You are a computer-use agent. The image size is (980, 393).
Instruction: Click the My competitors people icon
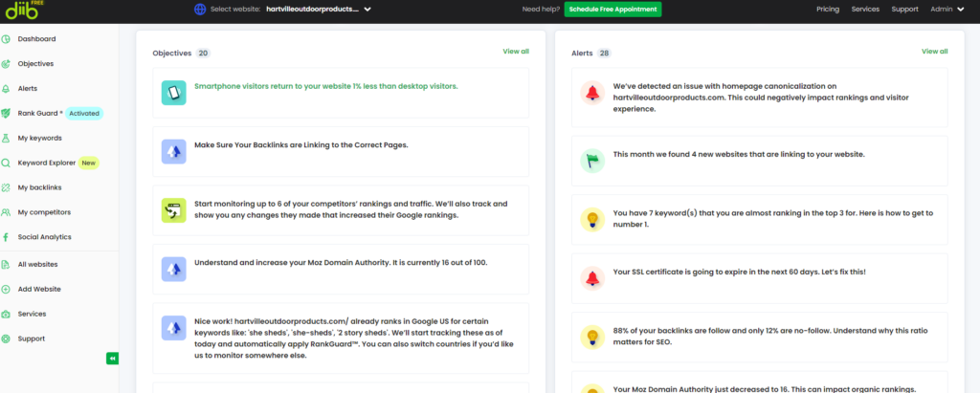pos(6,212)
